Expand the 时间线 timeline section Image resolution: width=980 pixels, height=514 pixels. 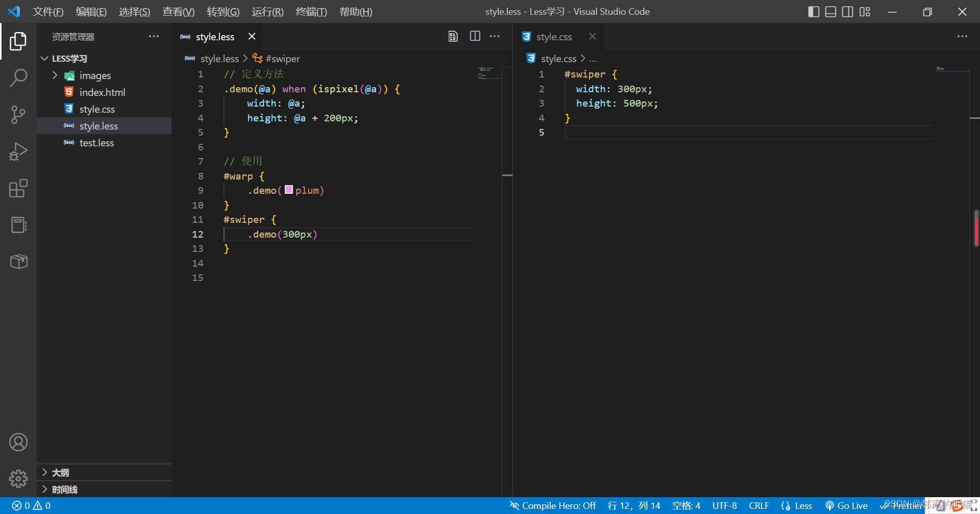[104, 490]
